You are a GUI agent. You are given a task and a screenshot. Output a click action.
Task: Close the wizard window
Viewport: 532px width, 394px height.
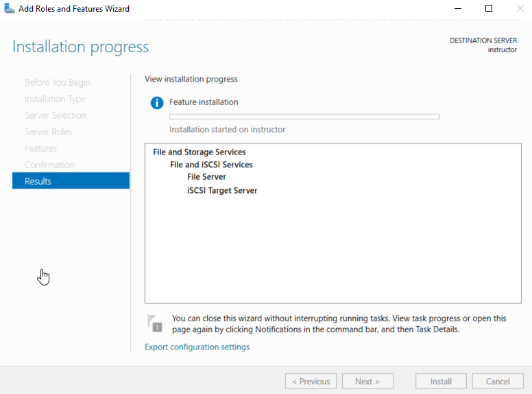520,8
